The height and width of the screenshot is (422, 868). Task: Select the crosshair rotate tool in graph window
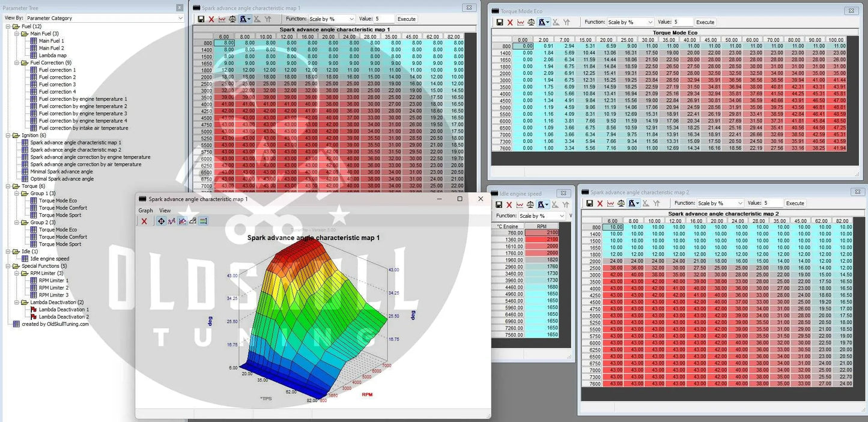pyautogui.click(x=161, y=222)
